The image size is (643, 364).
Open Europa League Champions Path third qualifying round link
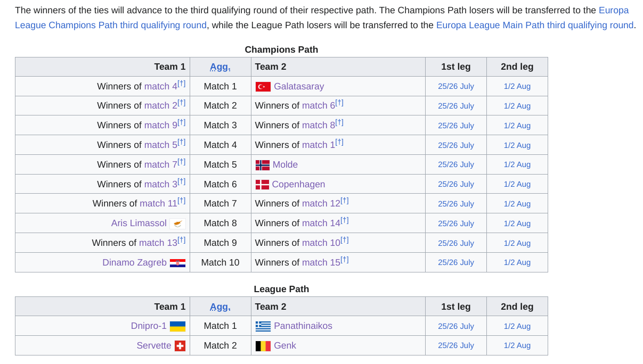tap(322, 18)
